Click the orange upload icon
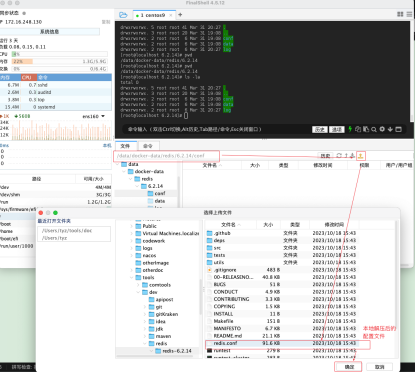 (x=361, y=156)
